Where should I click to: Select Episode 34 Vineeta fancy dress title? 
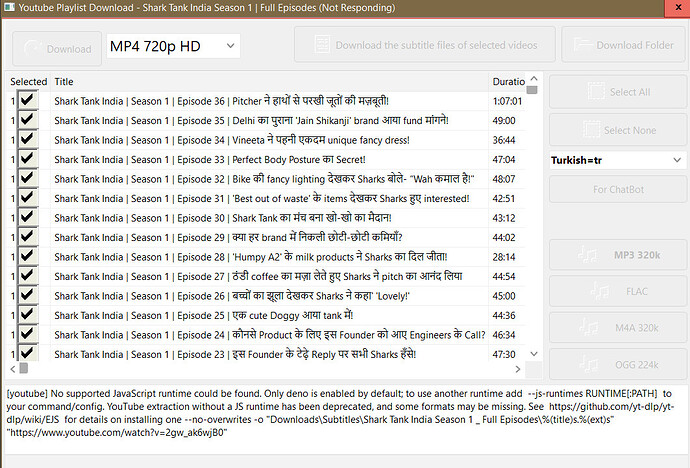[232, 140]
